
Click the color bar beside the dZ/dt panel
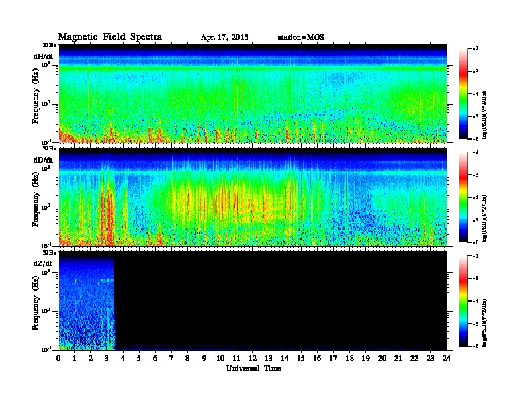click(463, 301)
